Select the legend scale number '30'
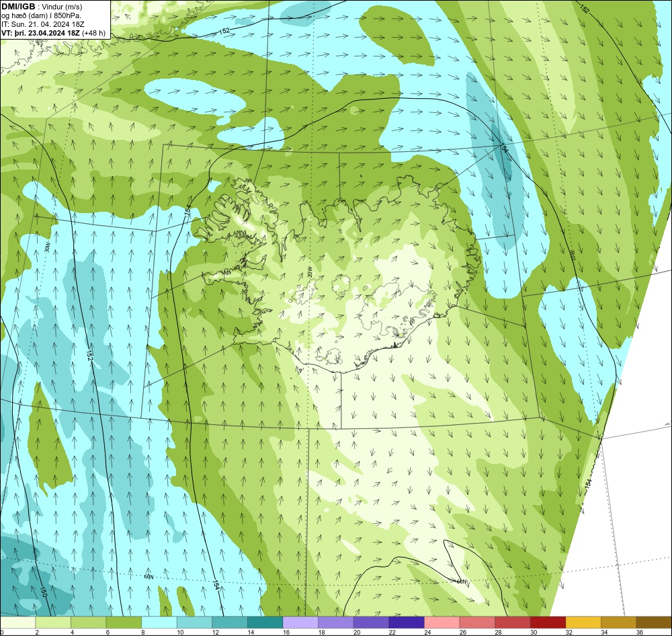Viewport: 672px width, 636px height. coord(534,632)
